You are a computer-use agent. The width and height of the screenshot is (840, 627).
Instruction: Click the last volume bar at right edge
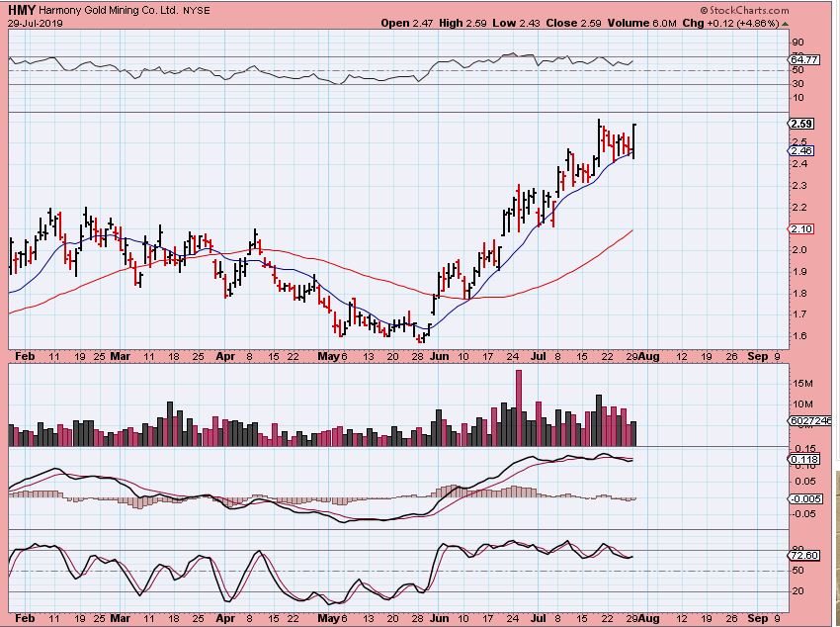(633, 433)
